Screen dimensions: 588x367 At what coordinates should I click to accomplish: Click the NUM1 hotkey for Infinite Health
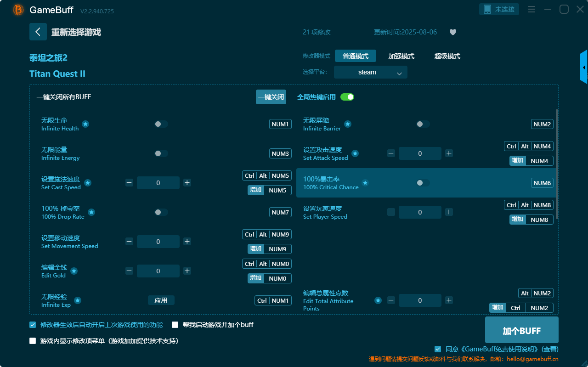(280, 124)
